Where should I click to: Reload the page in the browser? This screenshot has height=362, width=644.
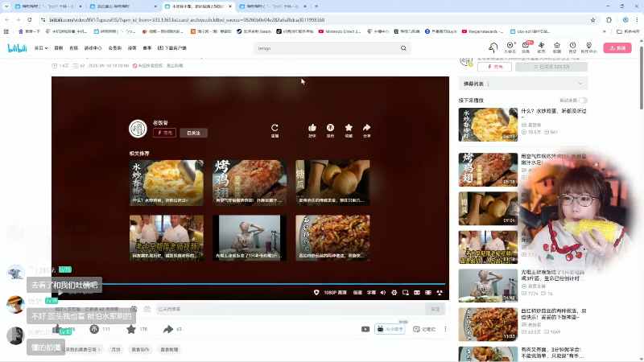click(30, 19)
